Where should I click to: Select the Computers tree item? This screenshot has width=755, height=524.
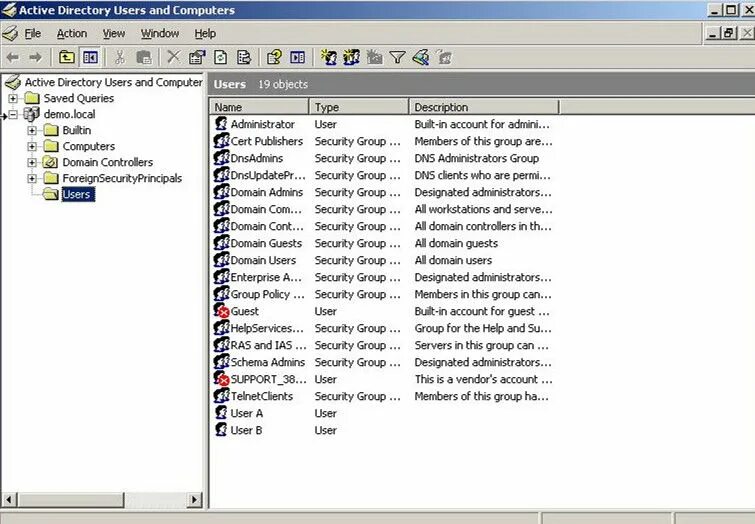89,146
